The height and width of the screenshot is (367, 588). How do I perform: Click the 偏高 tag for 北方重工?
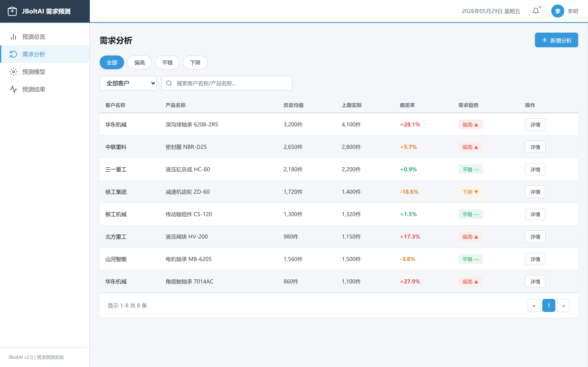[x=470, y=237]
